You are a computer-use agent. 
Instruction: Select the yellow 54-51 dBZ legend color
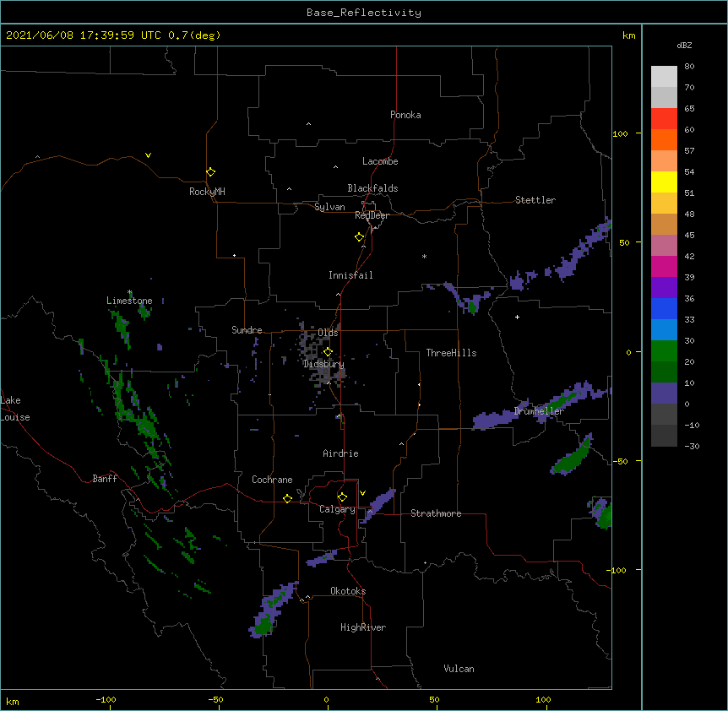point(664,182)
